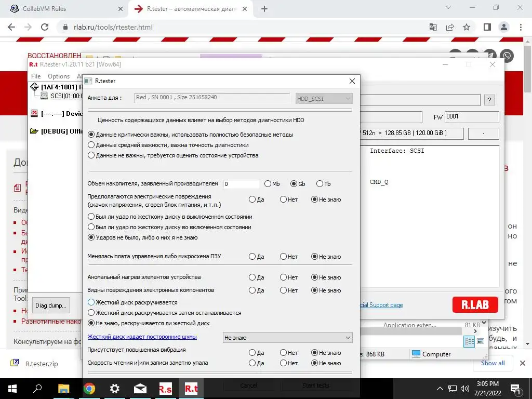Select Gb capacity unit
Viewport: 532px width, 399px height.
point(294,184)
